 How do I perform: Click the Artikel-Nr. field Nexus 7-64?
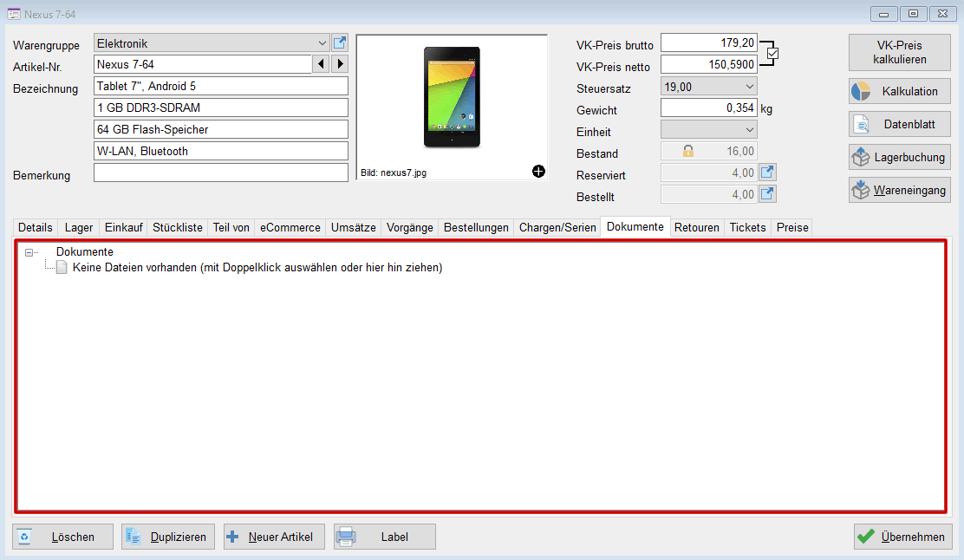click(x=203, y=64)
